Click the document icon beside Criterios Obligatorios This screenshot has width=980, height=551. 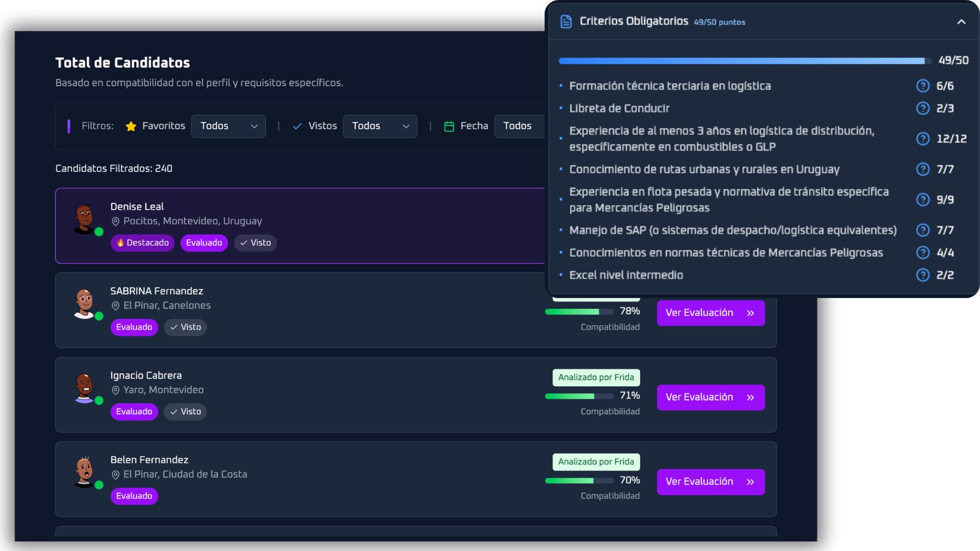tap(566, 21)
